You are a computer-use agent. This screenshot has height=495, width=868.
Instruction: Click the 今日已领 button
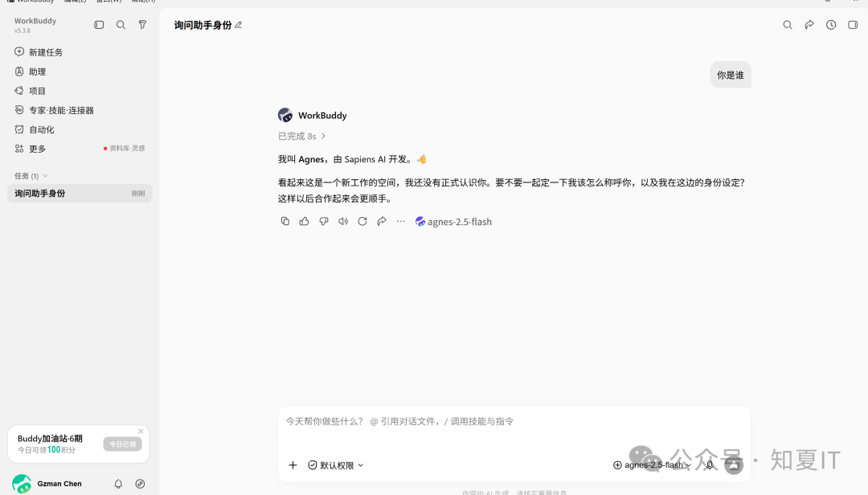[122, 444]
